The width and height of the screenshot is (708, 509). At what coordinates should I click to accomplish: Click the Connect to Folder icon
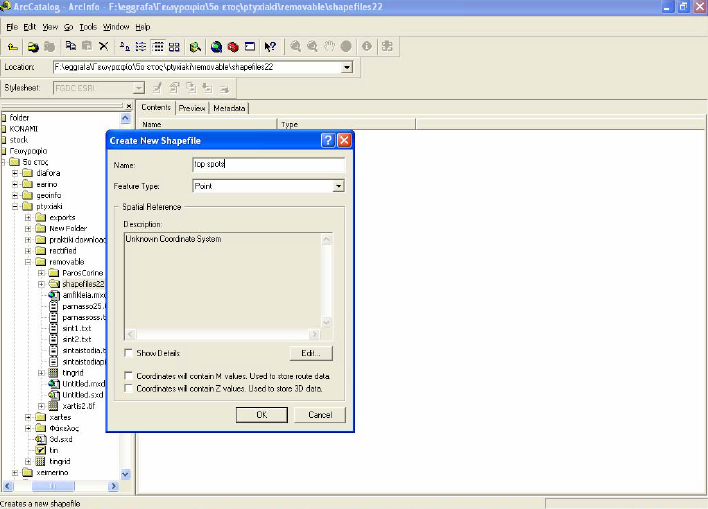(33, 47)
